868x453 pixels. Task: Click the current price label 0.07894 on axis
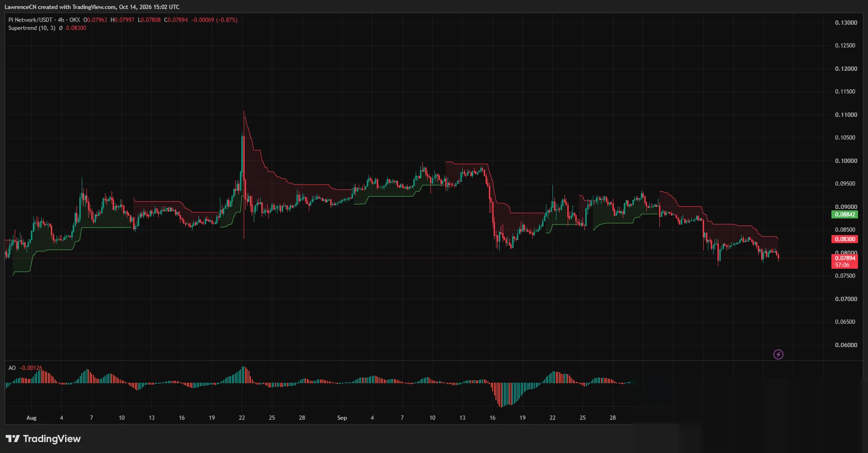pos(845,258)
